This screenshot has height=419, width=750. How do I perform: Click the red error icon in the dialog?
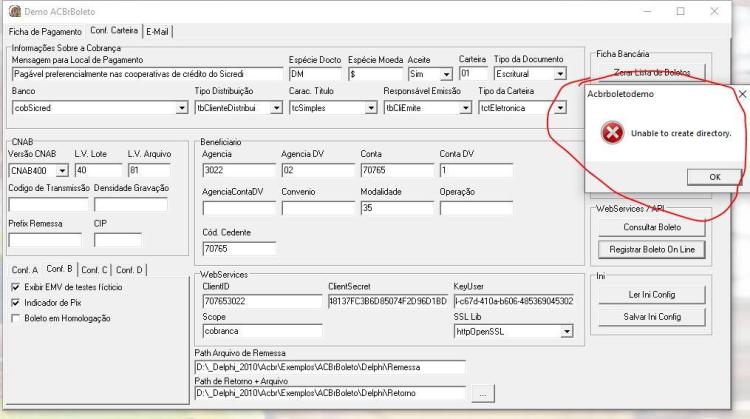[612, 132]
